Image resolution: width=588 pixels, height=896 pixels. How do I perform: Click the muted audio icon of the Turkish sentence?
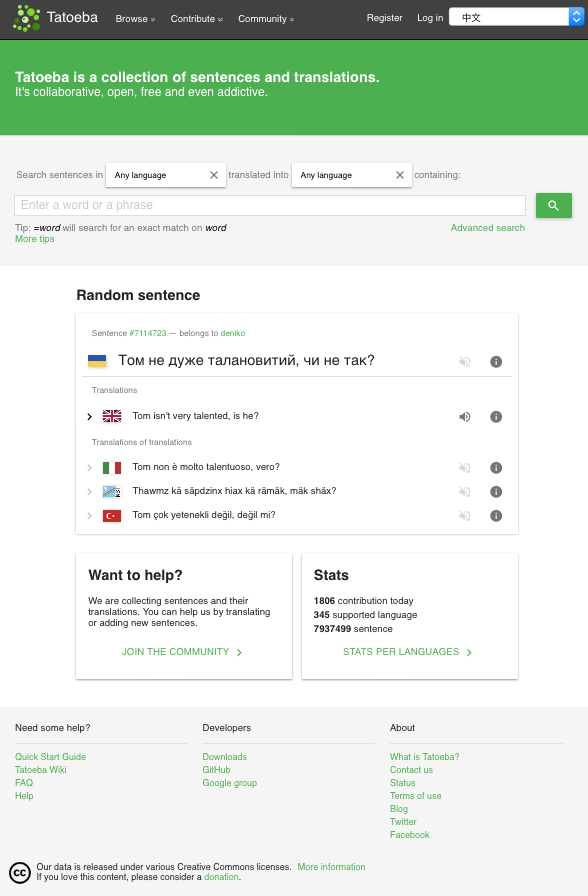pyautogui.click(x=465, y=516)
